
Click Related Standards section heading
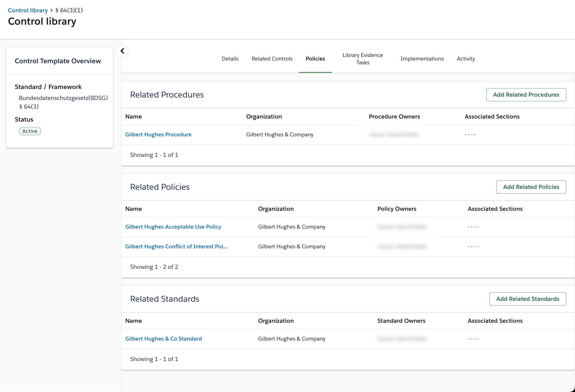pyautogui.click(x=164, y=299)
